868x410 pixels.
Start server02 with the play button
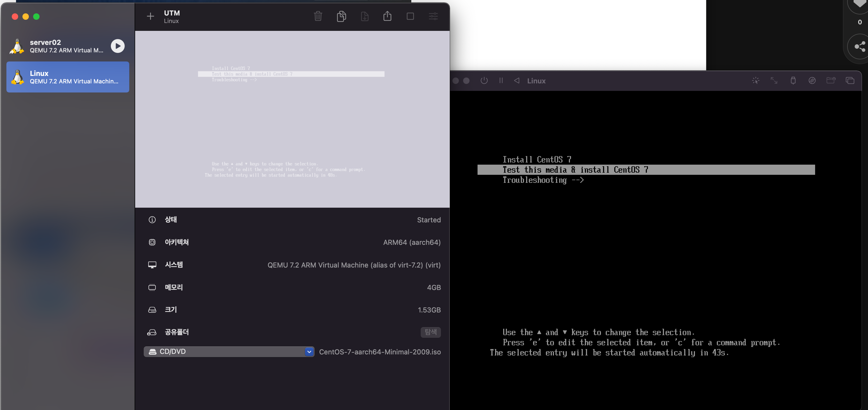coord(118,46)
